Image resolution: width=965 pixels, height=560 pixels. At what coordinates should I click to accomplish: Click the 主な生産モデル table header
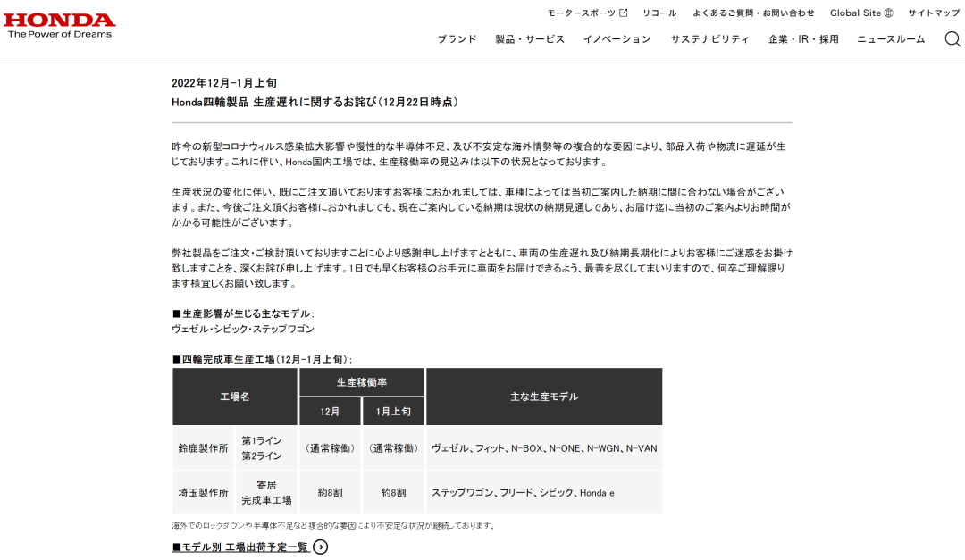(544, 397)
